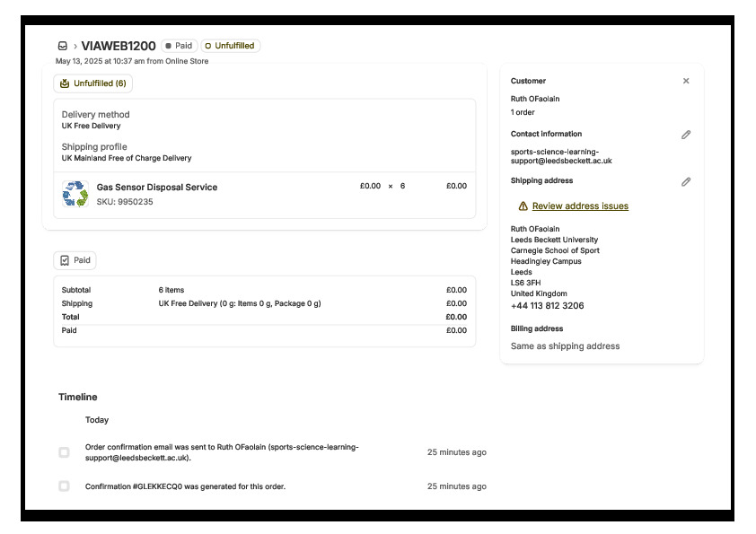The width and height of the screenshot is (756, 534).
Task: Click the Unfulfilled (6) section badge
Action: (x=92, y=83)
